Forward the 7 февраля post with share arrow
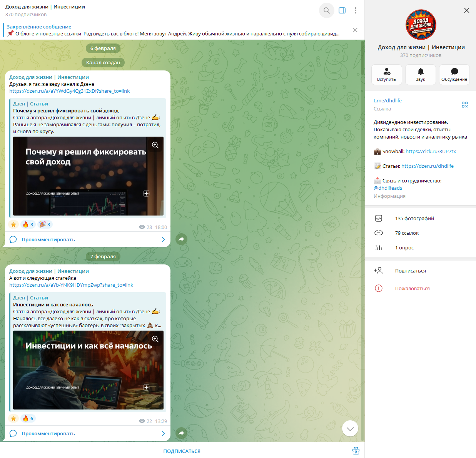 (x=181, y=433)
